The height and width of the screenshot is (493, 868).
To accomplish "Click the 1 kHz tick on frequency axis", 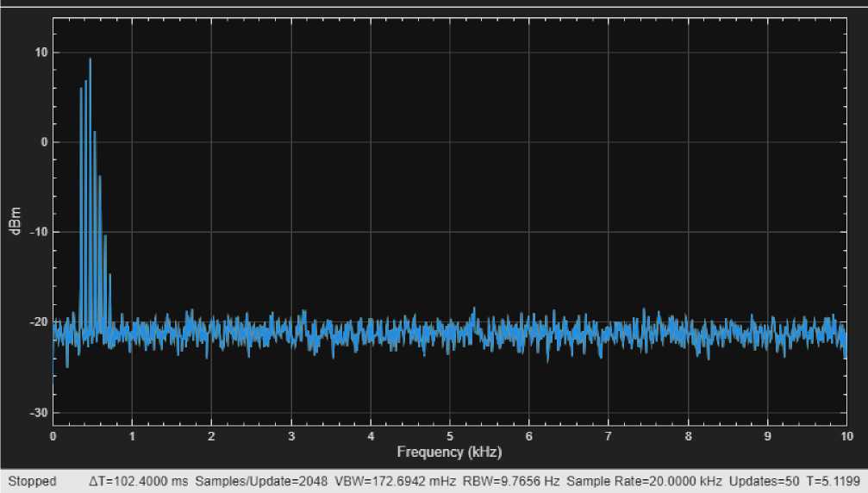I will click(x=132, y=436).
